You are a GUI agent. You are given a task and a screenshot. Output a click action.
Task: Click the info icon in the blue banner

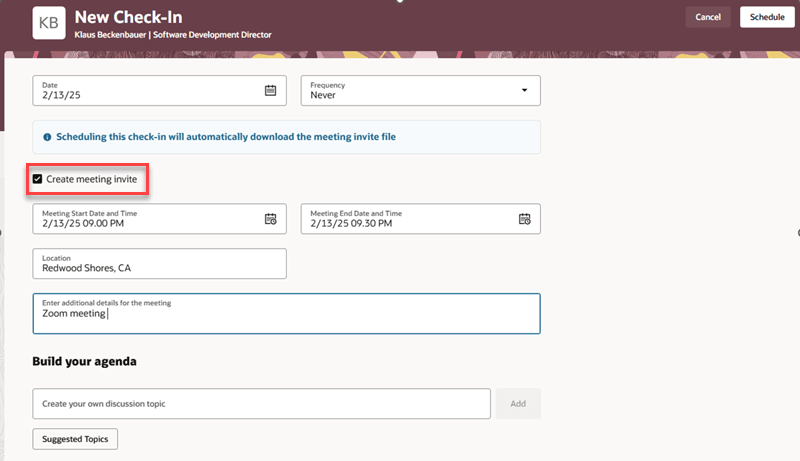[x=47, y=137]
